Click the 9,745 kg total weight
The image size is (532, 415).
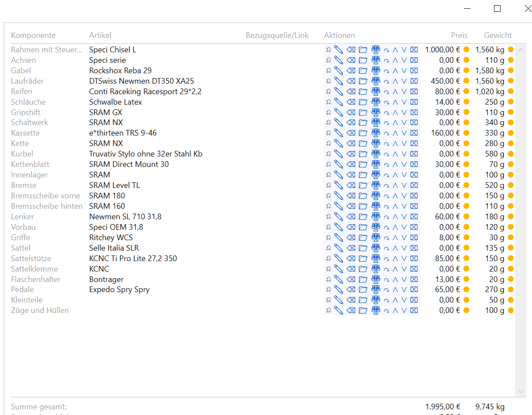490,407
